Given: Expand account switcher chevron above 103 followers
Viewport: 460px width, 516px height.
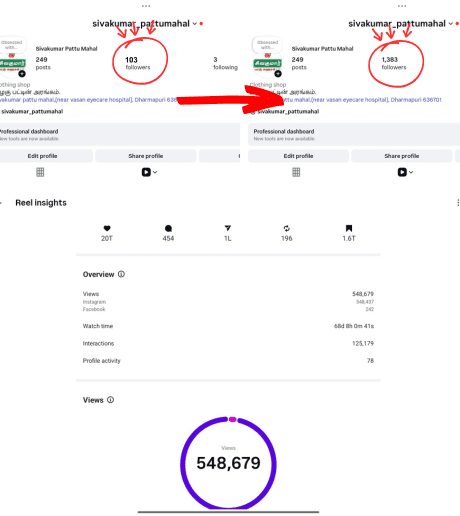Looking at the screenshot, I should click(x=194, y=24).
